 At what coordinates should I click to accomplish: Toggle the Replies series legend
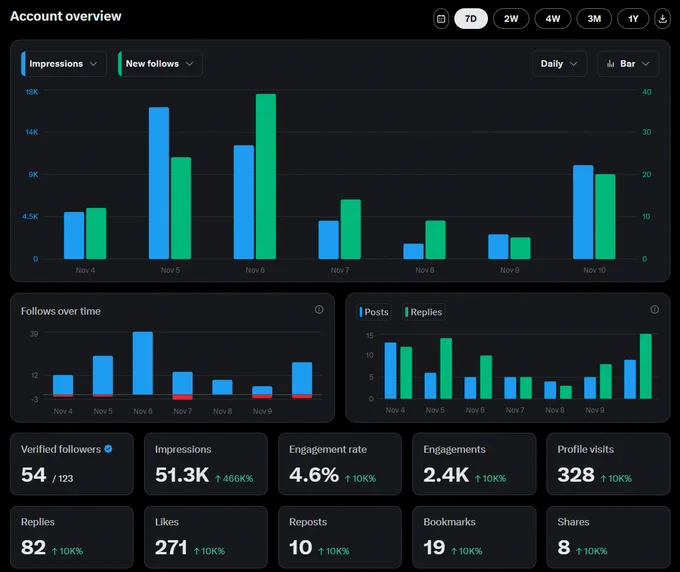[x=423, y=312]
